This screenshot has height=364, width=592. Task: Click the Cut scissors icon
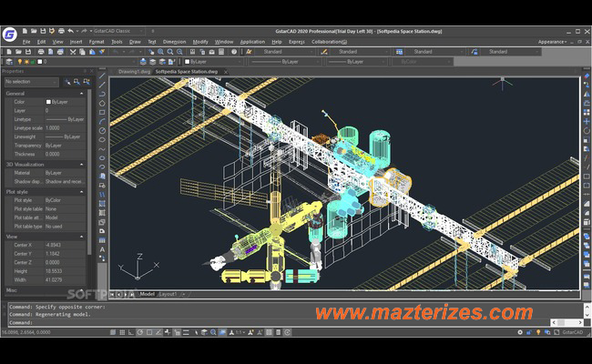click(73, 52)
